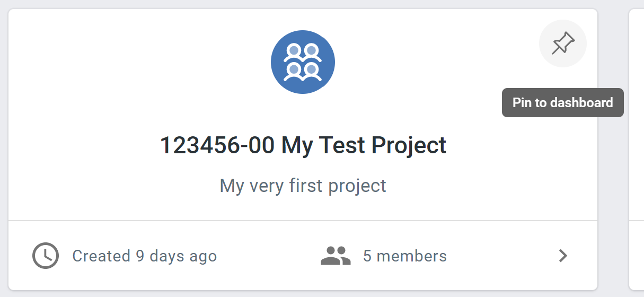Screen dimensions: 644x297
Task: Pin the project to dashboard
Action: coord(562,43)
